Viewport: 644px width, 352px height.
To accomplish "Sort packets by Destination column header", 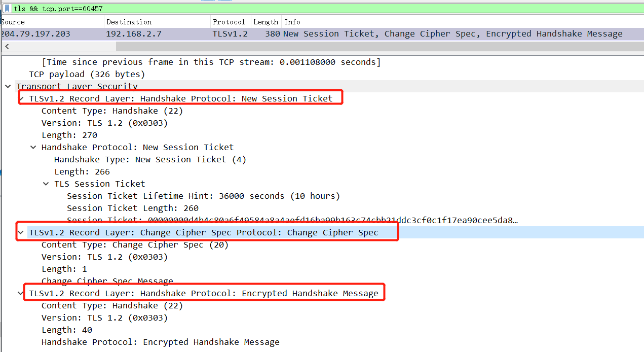I will (x=129, y=22).
